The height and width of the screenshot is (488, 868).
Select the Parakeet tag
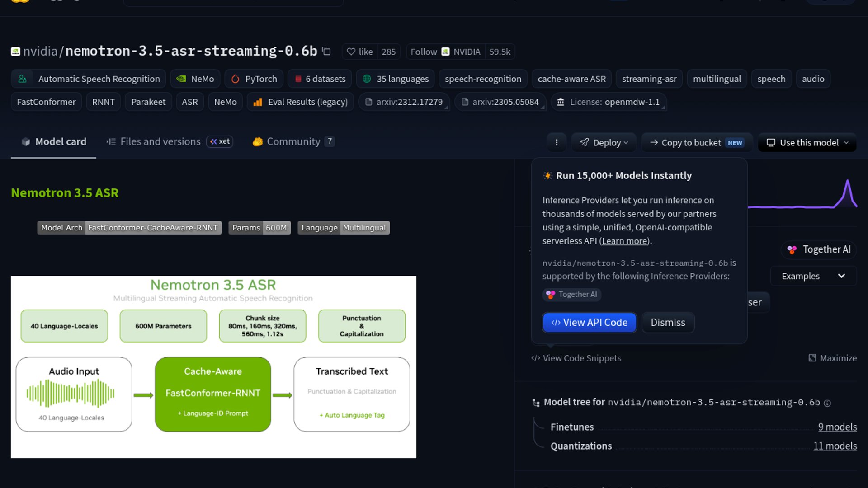pyautogui.click(x=148, y=102)
